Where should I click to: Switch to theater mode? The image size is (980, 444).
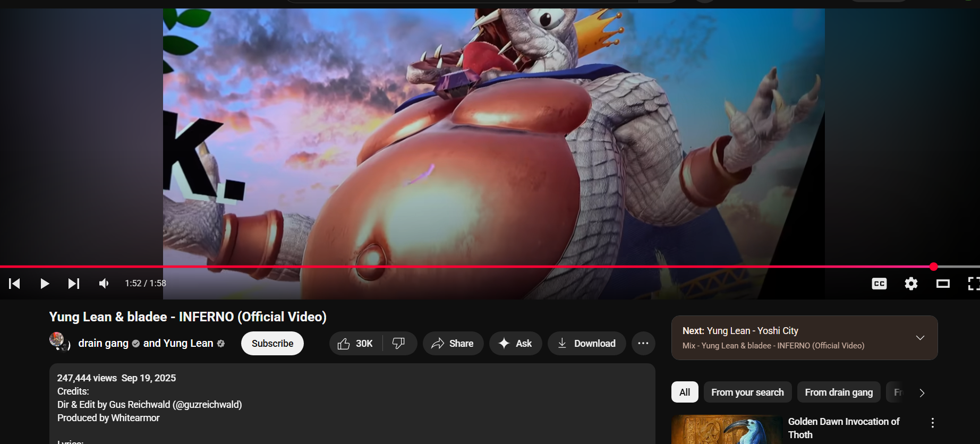point(943,284)
